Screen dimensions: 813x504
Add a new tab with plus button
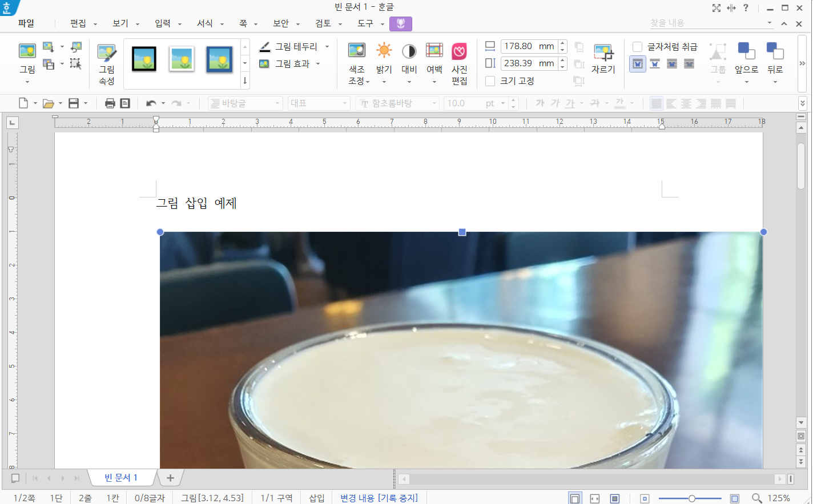click(170, 478)
